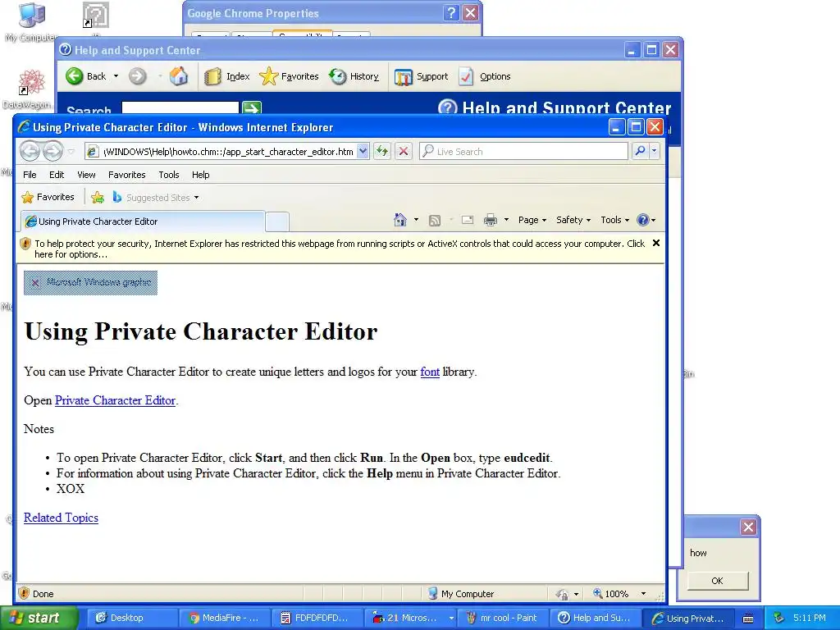Open the Favorites menu in menu bar
Screen dimensions: 840x630
pos(127,175)
